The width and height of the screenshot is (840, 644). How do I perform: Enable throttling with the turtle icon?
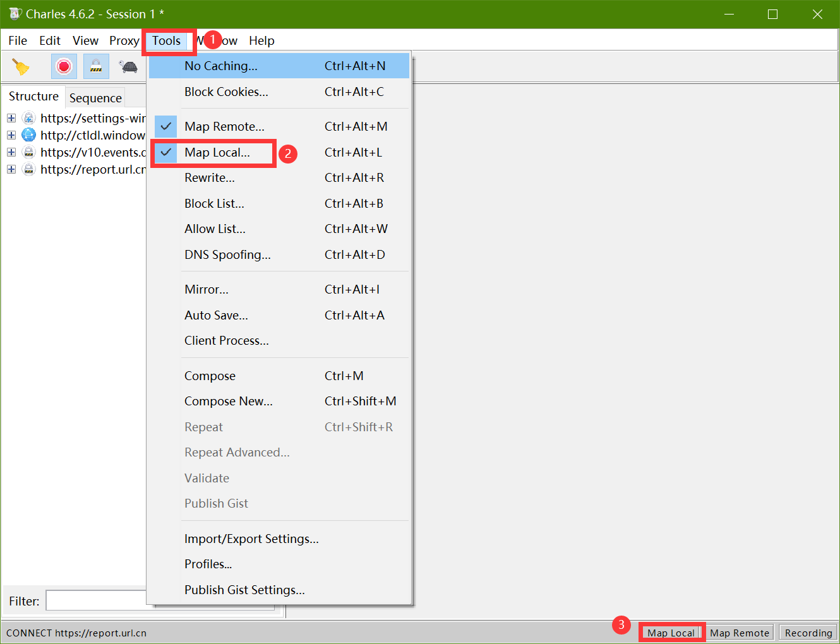click(x=128, y=66)
